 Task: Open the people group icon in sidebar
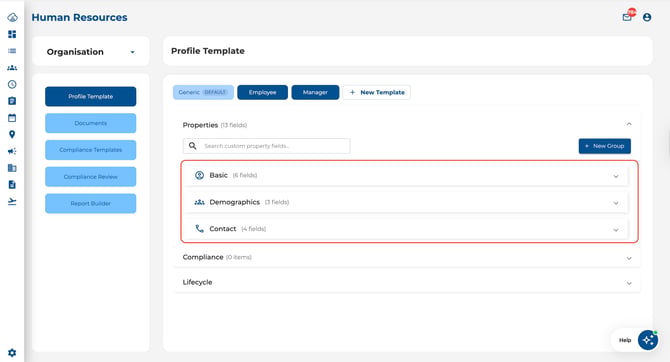coord(12,68)
